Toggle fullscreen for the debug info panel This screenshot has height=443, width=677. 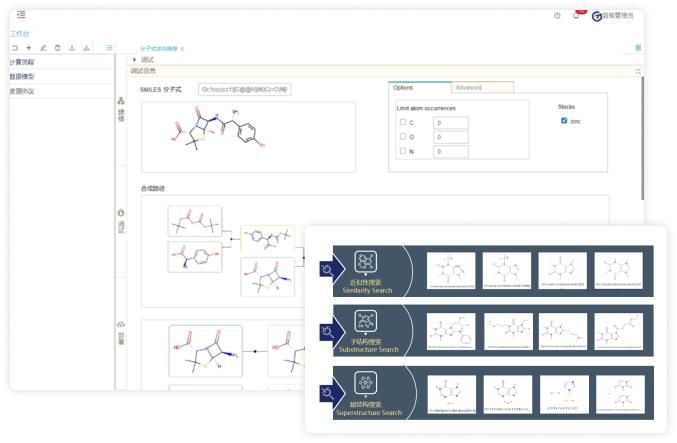pos(637,71)
